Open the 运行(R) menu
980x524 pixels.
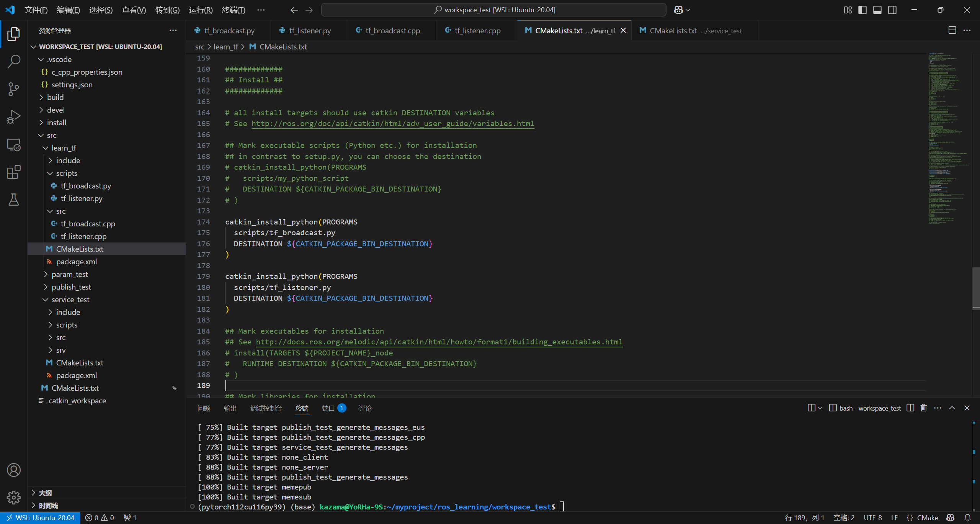(x=200, y=10)
